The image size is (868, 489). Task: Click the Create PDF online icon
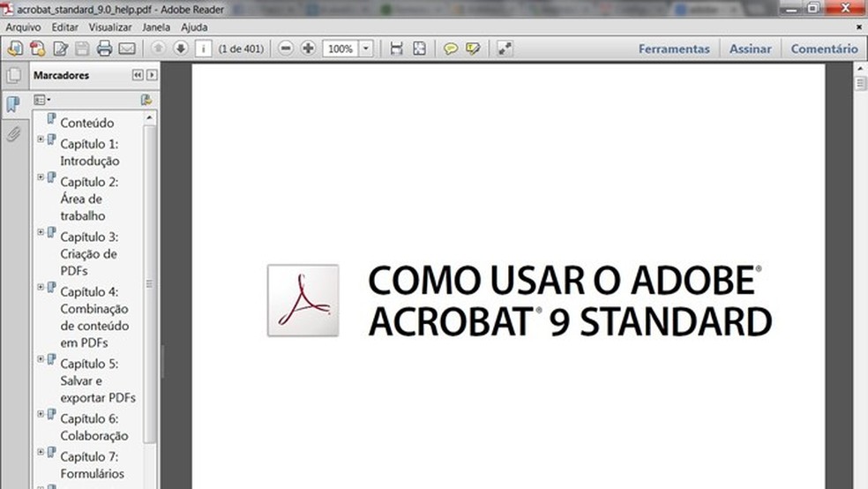(x=38, y=49)
